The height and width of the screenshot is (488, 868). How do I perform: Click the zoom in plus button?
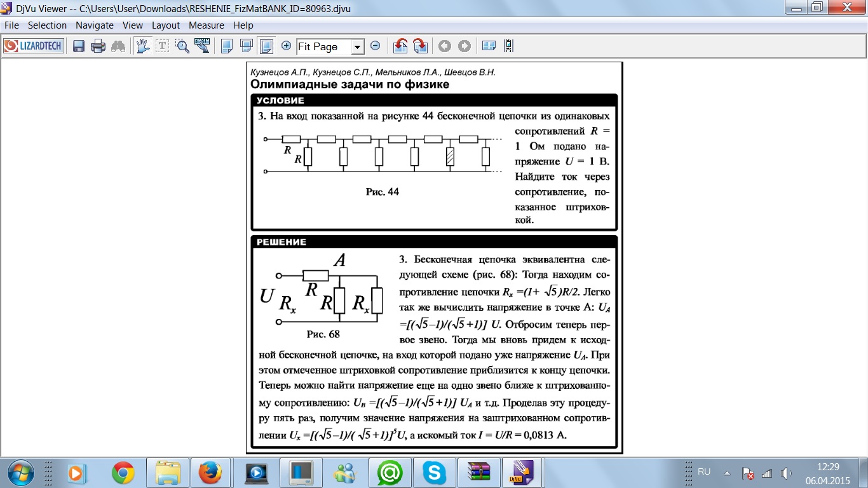point(286,46)
